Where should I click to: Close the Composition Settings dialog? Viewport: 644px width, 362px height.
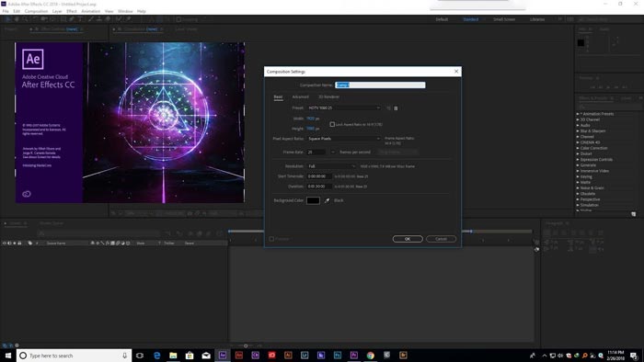pos(456,72)
